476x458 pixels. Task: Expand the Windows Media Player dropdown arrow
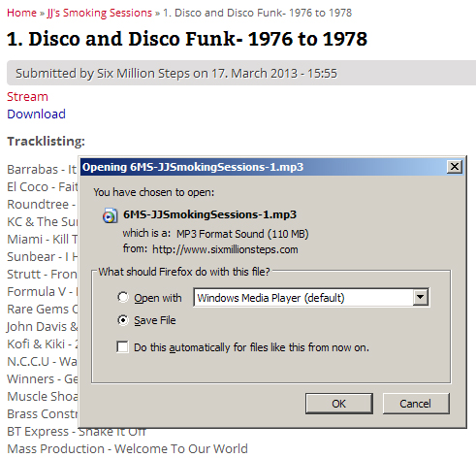pos(421,297)
